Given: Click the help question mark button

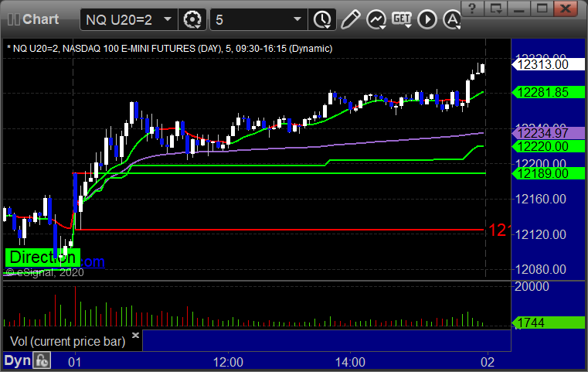Looking at the screenshot, I should point(472,8).
